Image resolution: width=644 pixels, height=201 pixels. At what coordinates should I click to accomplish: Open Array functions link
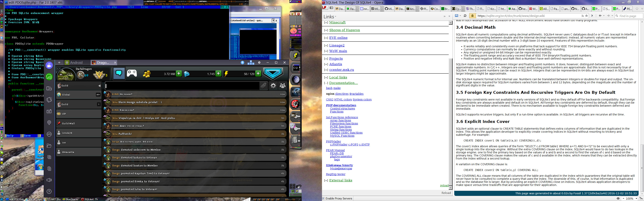[x=341, y=121]
